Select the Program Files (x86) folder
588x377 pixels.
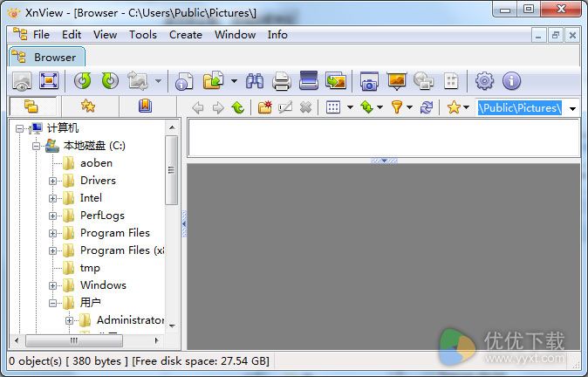[122, 250]
